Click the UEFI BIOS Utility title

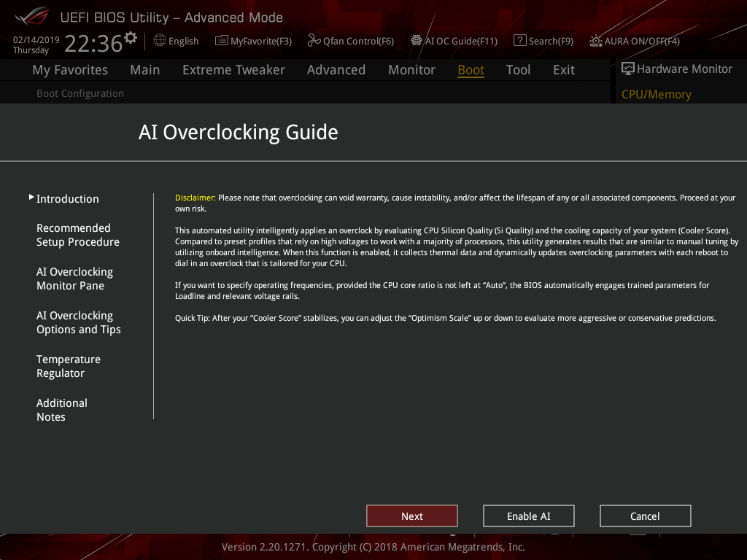(x=171, y=17)
